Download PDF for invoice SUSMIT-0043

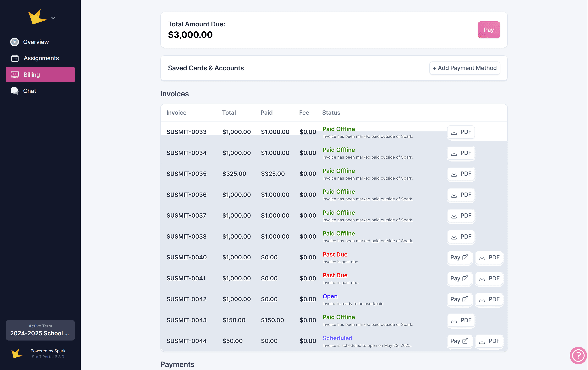point(461,320)
